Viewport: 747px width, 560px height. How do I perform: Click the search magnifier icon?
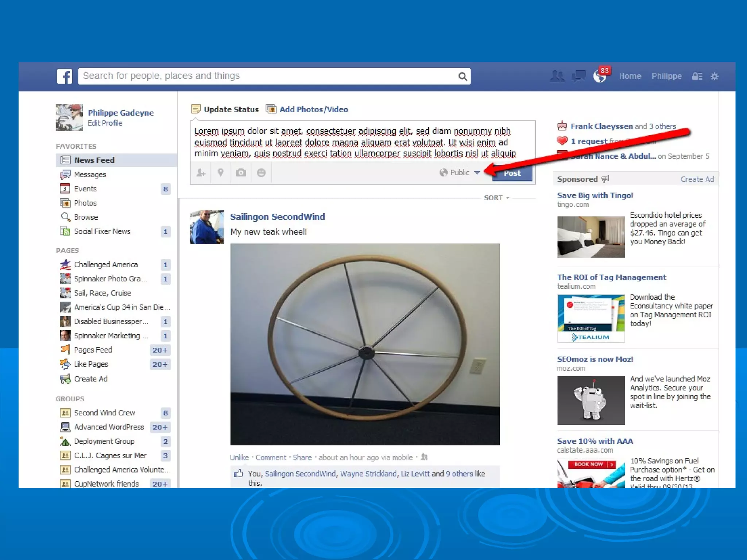(x=462, y=77)
